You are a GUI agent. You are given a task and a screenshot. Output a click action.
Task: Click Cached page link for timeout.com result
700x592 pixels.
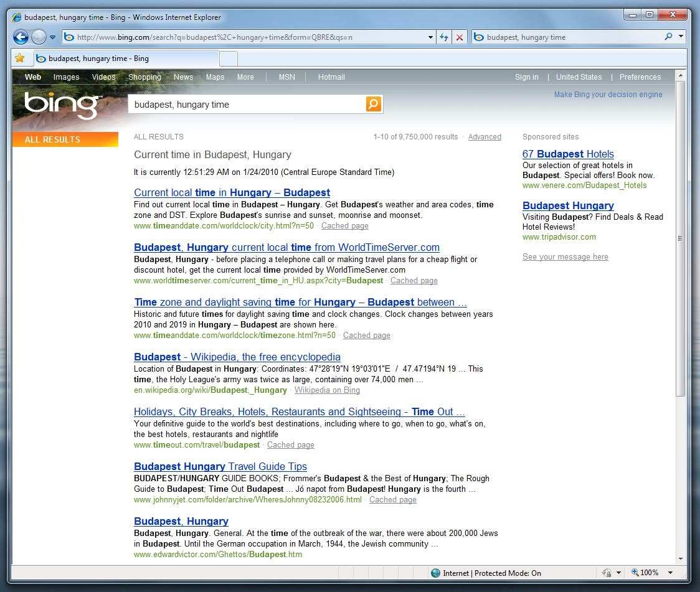pyautogui.click(x=291, y=445)
